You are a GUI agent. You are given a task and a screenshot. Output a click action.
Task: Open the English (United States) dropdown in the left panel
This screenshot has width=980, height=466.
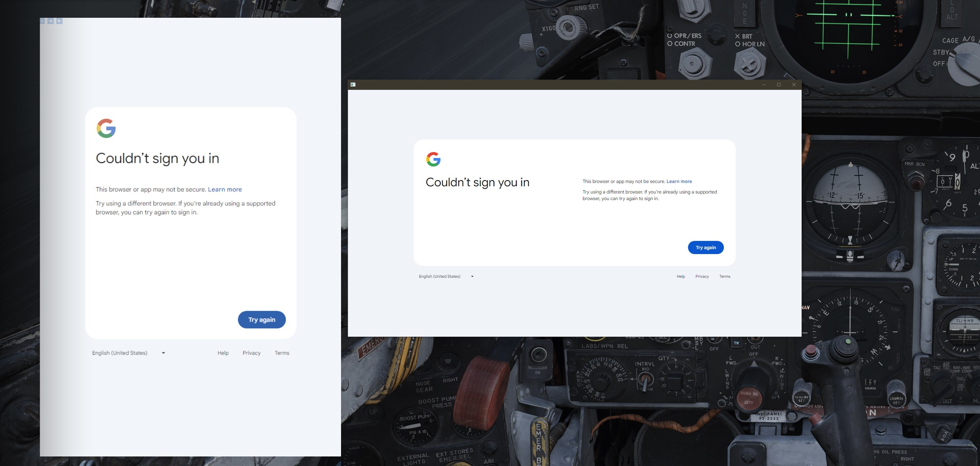pos(129,353)
